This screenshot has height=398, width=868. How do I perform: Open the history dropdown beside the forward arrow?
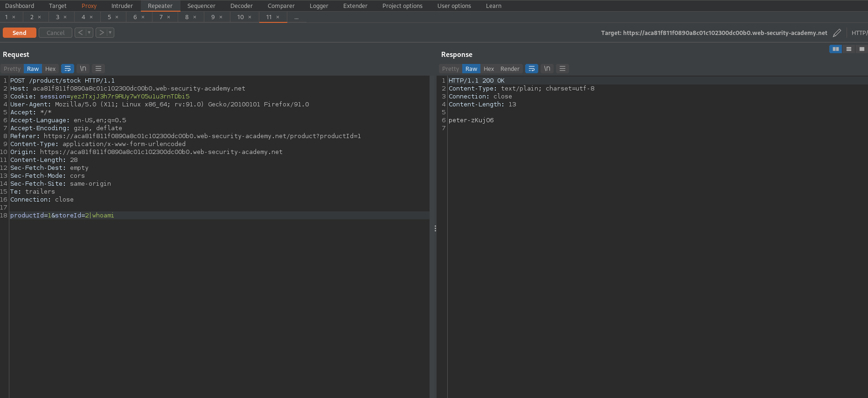click(x=111, y=33)
